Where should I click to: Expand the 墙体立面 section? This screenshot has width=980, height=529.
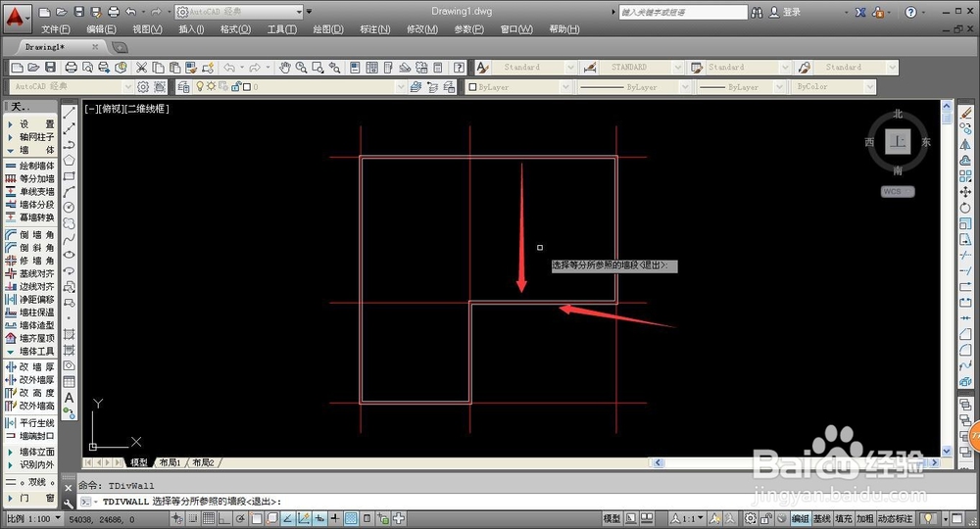point(30,452)
